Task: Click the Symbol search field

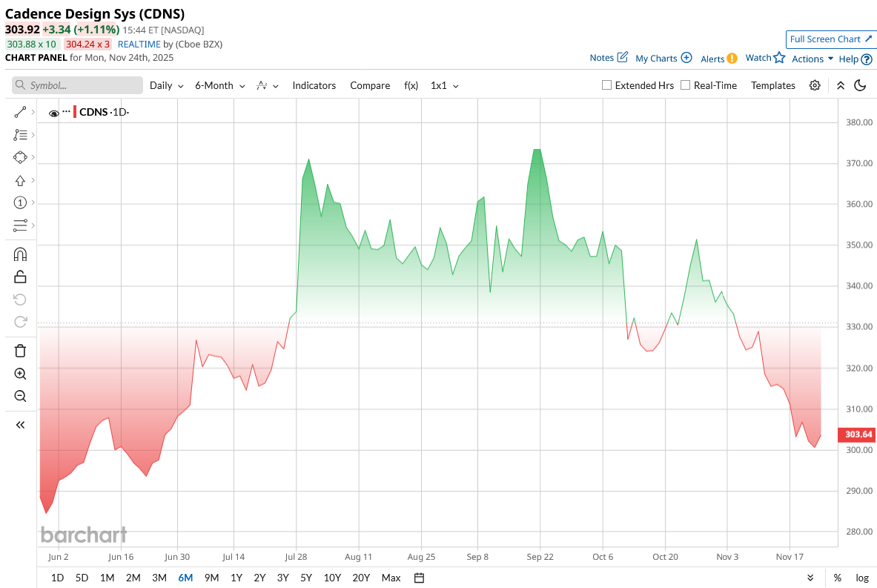Action: click(x=77, y=85)
